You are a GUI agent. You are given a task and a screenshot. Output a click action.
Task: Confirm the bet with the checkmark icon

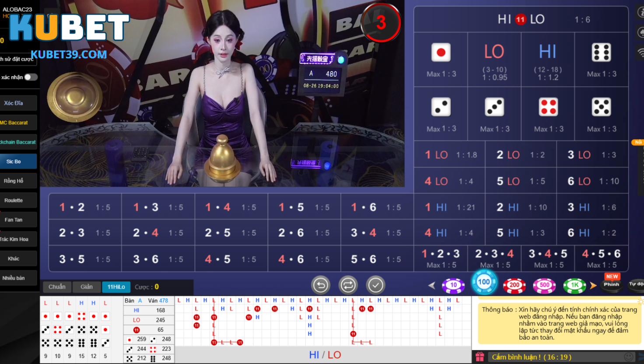coord(375,285)
